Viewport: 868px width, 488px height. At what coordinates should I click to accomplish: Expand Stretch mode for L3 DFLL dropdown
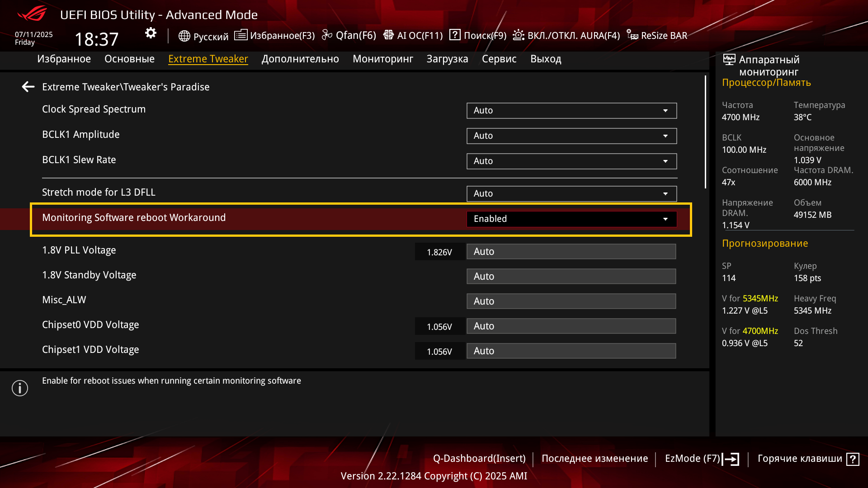[x=571, y=194]
